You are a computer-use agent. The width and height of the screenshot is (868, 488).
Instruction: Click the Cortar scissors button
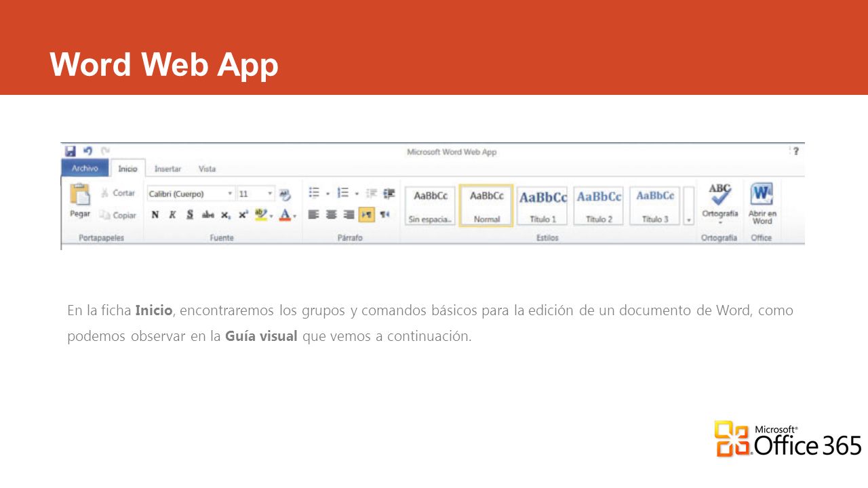118,193
